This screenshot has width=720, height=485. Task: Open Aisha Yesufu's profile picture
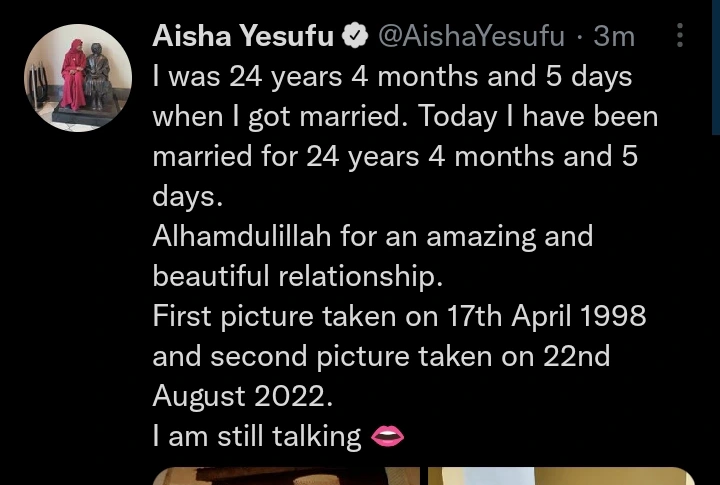point(78,77)
